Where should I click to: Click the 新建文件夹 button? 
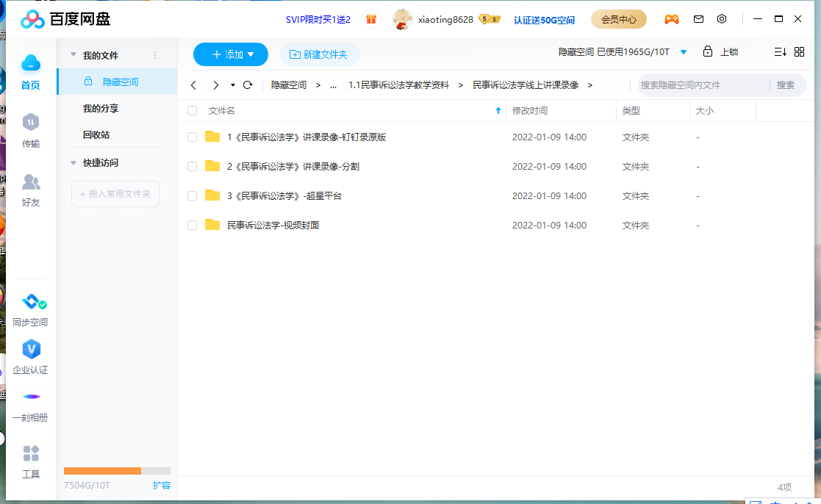320,54
